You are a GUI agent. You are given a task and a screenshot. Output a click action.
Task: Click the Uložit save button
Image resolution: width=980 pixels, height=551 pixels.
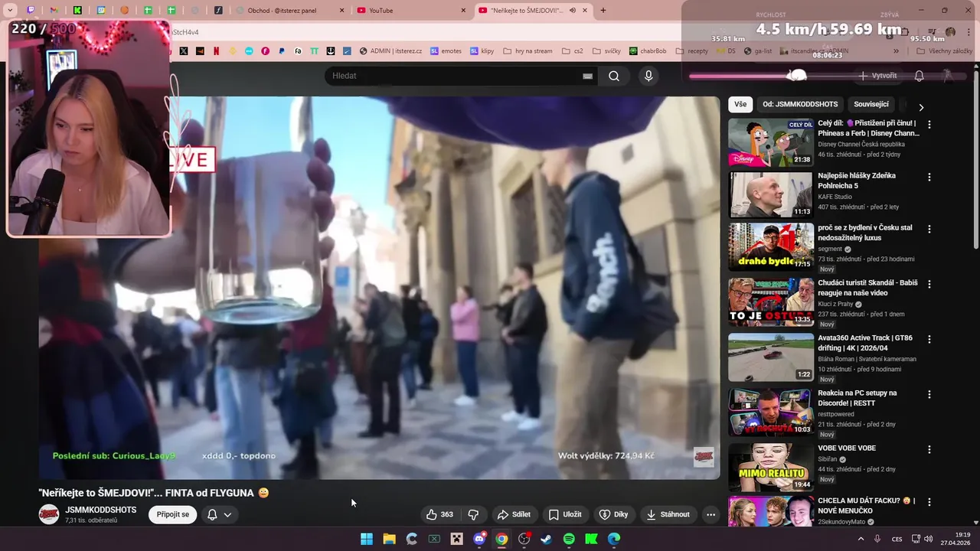tap(565, 514)
